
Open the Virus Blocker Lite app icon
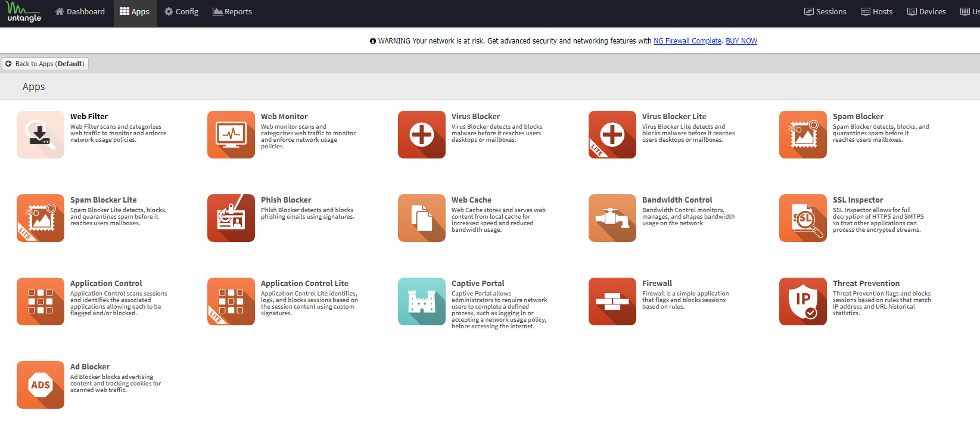pos(612,135)
